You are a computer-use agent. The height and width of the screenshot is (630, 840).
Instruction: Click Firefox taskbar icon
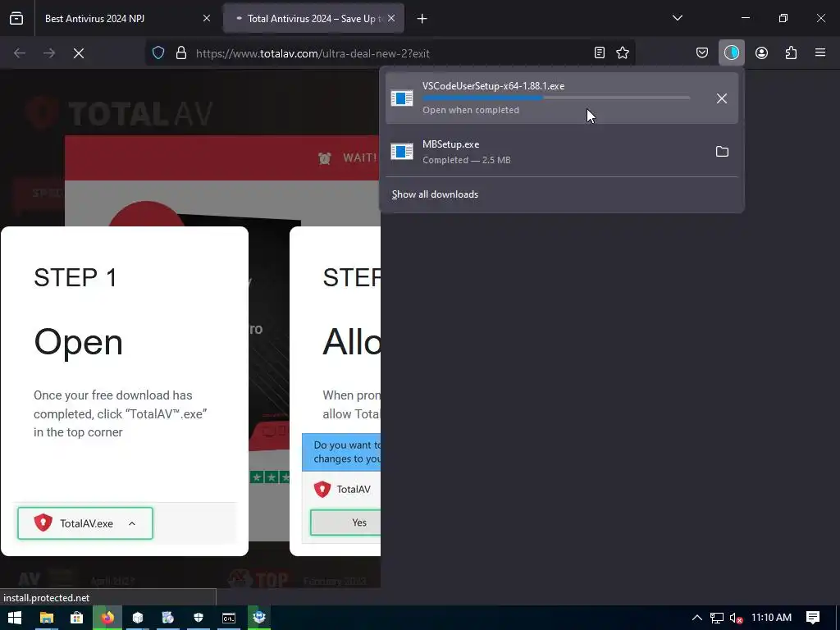[107, 618]
